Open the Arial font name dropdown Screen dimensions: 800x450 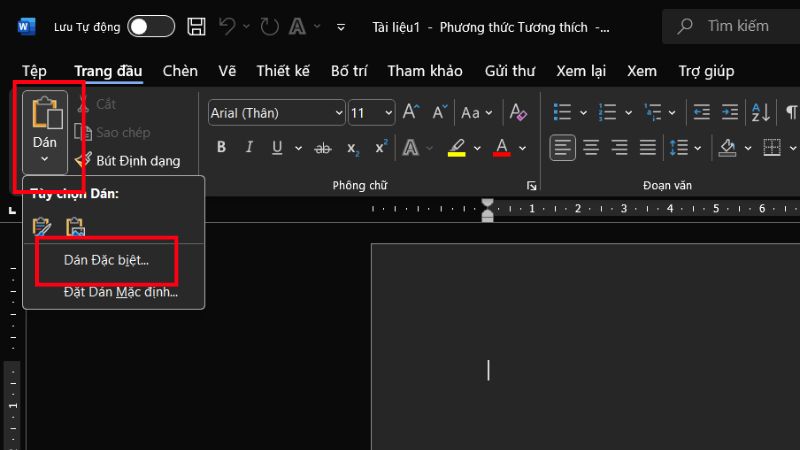339,112
